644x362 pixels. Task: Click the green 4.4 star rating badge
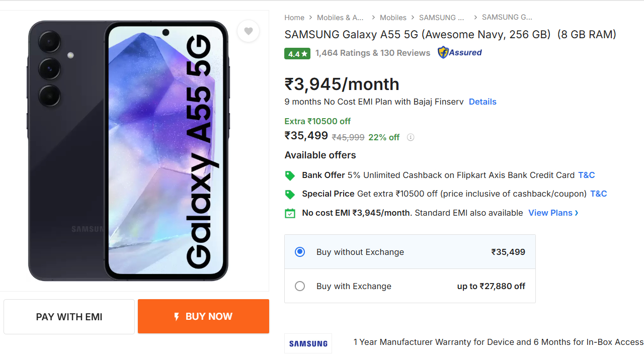tap(297, 53)
